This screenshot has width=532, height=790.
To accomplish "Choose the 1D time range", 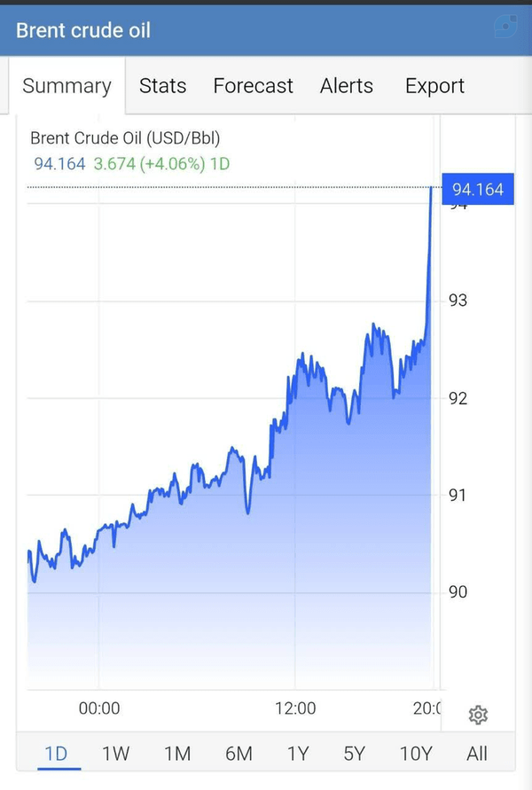I will click(56, 754).
